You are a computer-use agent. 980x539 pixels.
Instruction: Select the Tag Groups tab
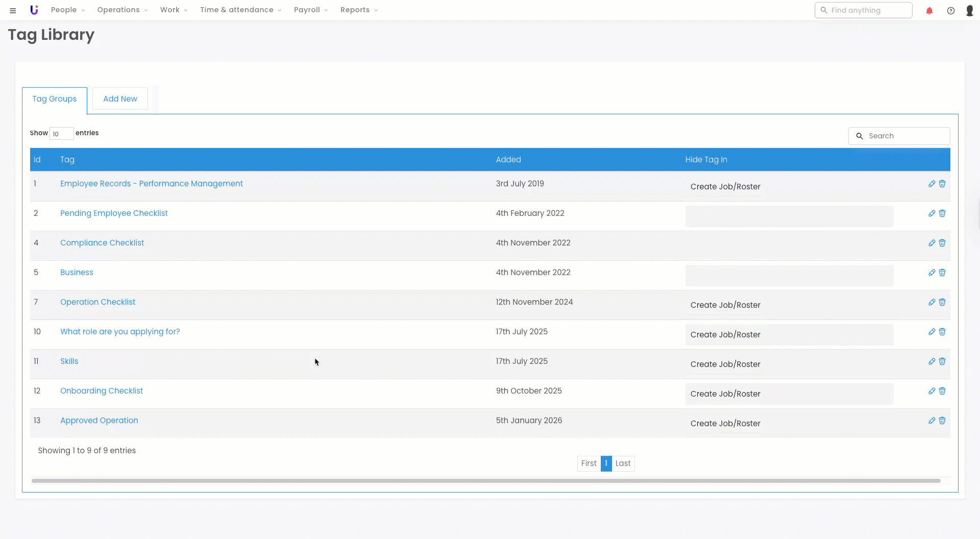[x=55, y=99]
